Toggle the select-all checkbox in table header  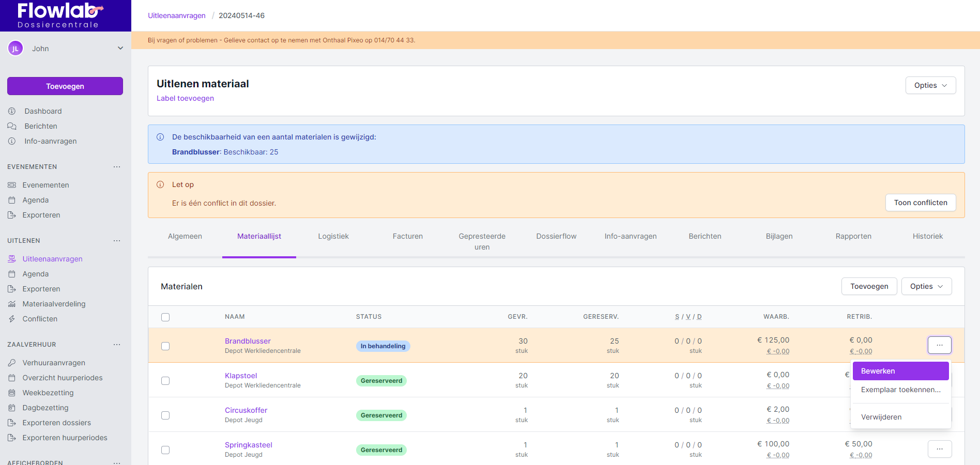tap(165, 317)
